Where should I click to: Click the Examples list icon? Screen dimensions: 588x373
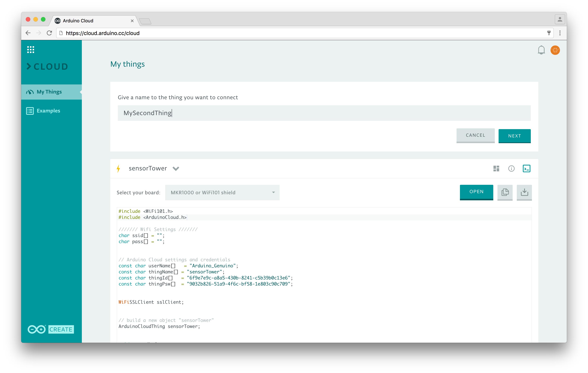coord(30,111)
